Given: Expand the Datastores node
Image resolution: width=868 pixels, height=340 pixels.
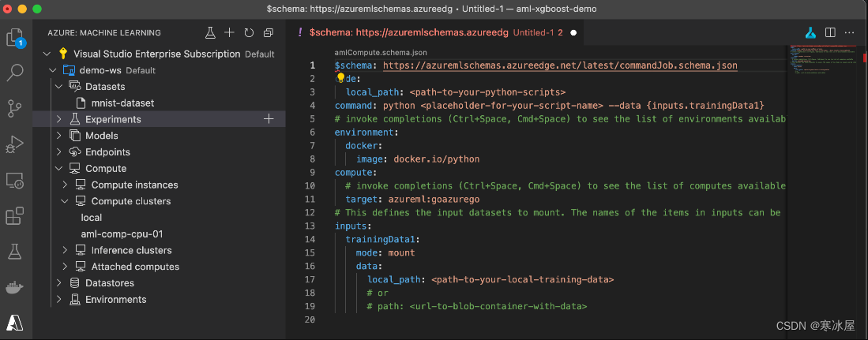Looking at the screenshot, I should coord(58,283).
